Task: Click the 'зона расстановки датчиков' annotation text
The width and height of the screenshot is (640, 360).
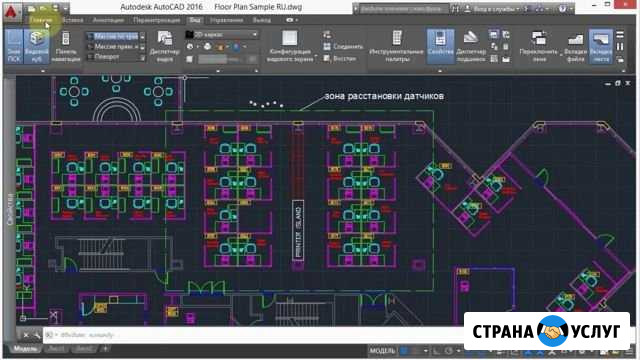Action: coord(384,96)
